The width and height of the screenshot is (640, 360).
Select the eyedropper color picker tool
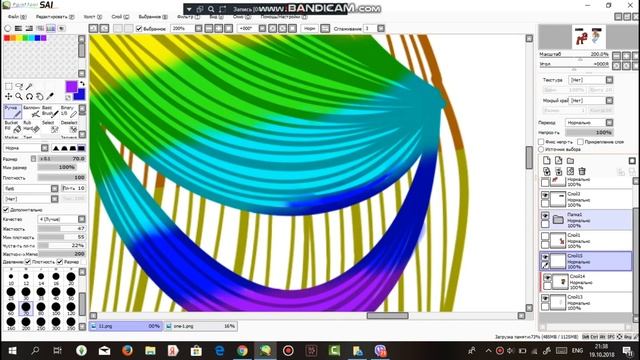[x=50, y=97]
